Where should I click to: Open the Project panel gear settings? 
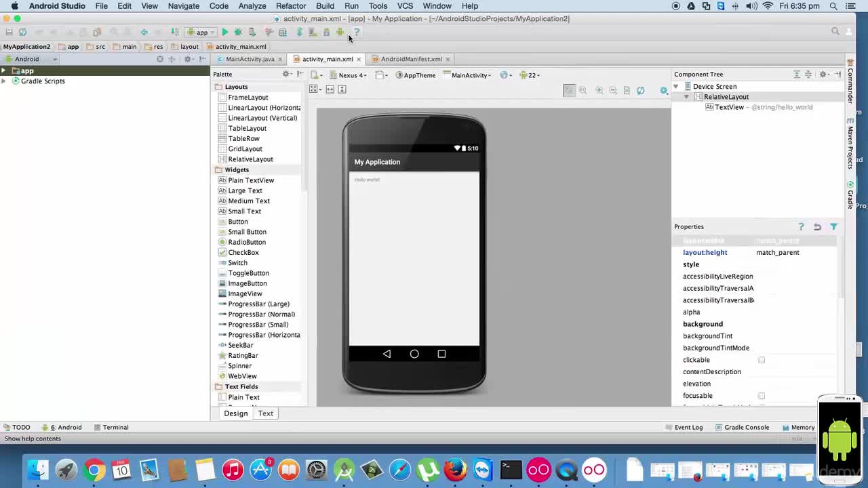189,59
